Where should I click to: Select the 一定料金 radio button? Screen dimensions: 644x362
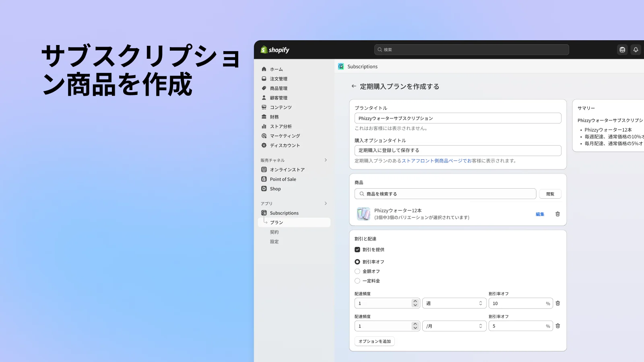(x=357, y=281)
